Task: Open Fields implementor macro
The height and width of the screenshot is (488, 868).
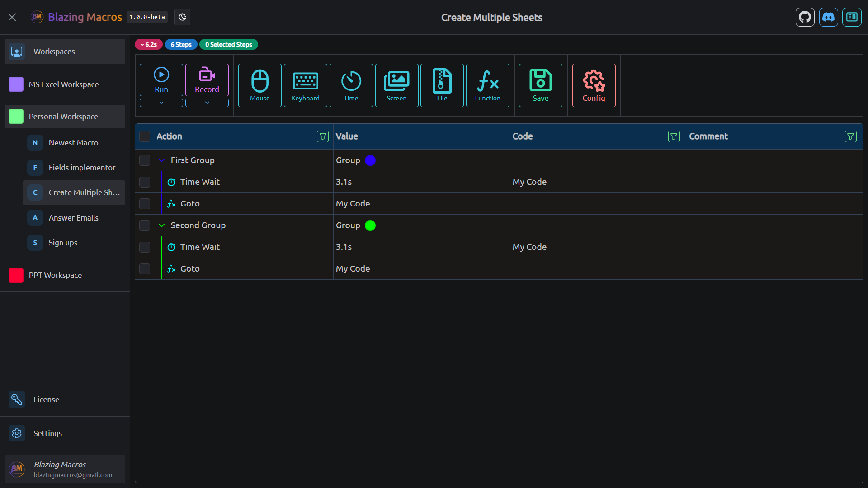Action: (x=74, y=168)
